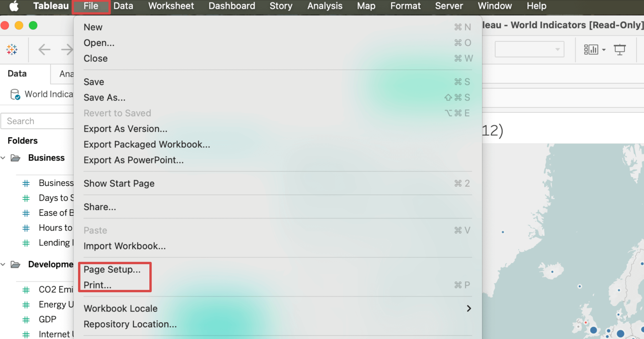Click the presentation mode icon
644x339 pixels.
coord(620,49)
